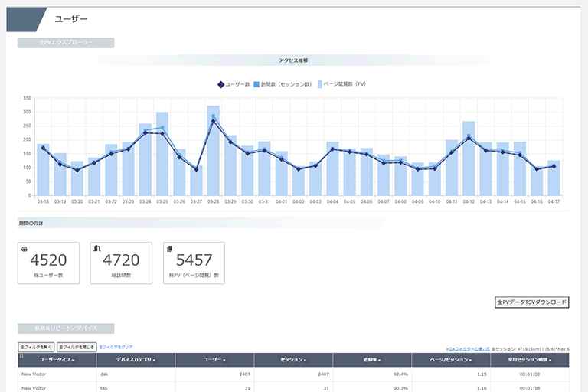Open the 全PVエクスプローラー tab
Screen dimensions: 588x392
click(x=66, y=42)
